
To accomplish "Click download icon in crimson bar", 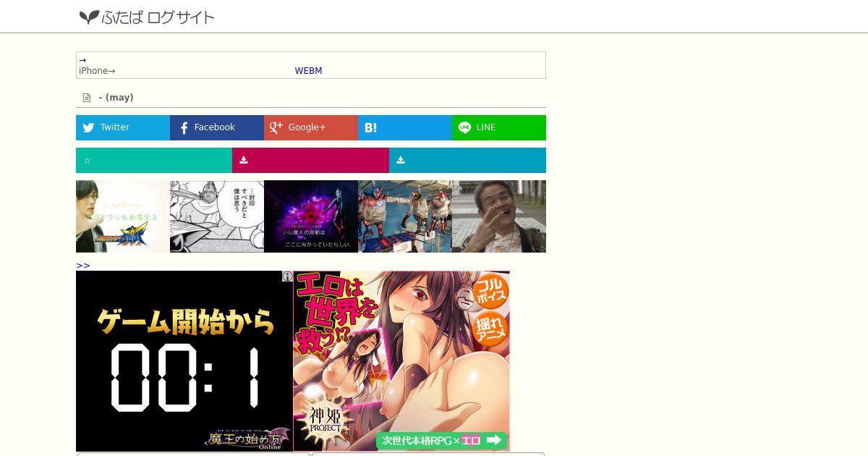I will point(244,160).
